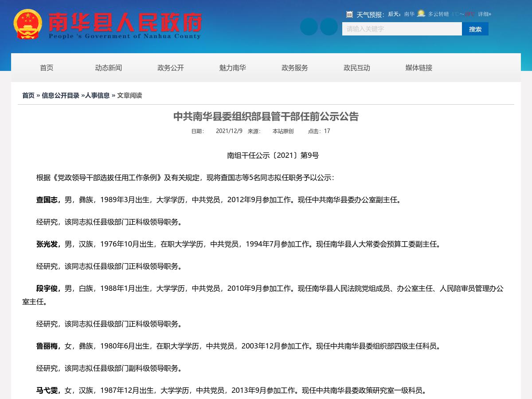Click the name 查国志 in bold
Screen dimensions: 532x399
pyautogui.click(x=47, y=200)
